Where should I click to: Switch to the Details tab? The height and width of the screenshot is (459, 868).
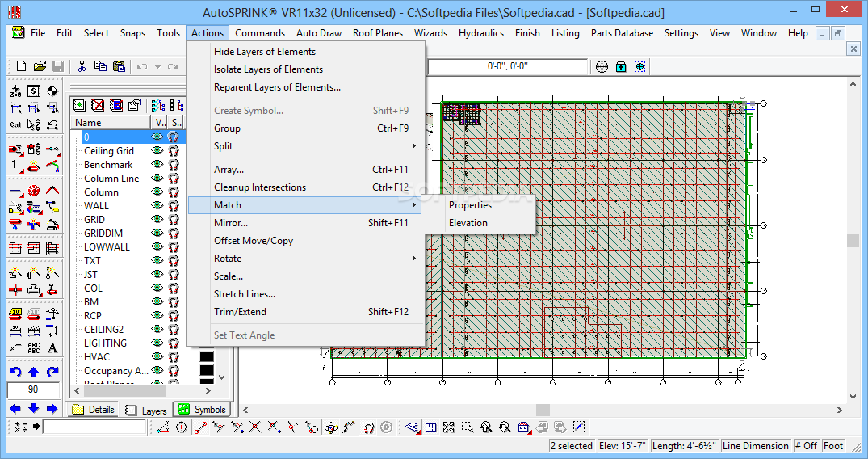tap(94, 410)
